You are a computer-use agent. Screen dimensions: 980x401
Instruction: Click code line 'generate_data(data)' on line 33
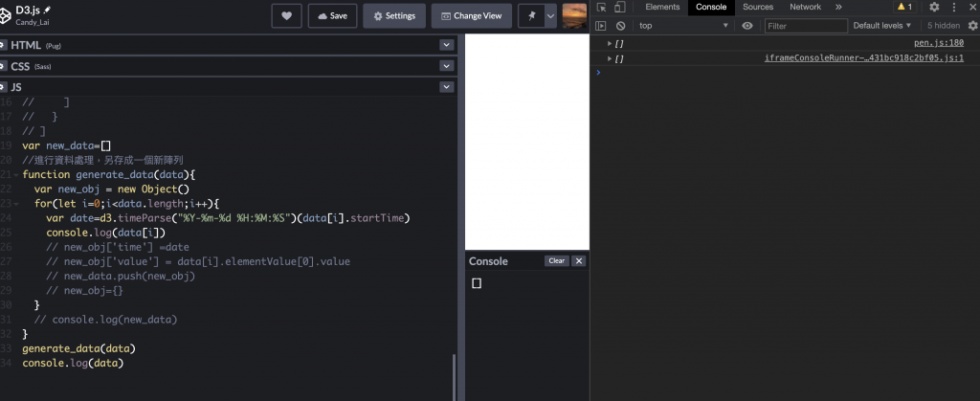[x=78, y=348]
